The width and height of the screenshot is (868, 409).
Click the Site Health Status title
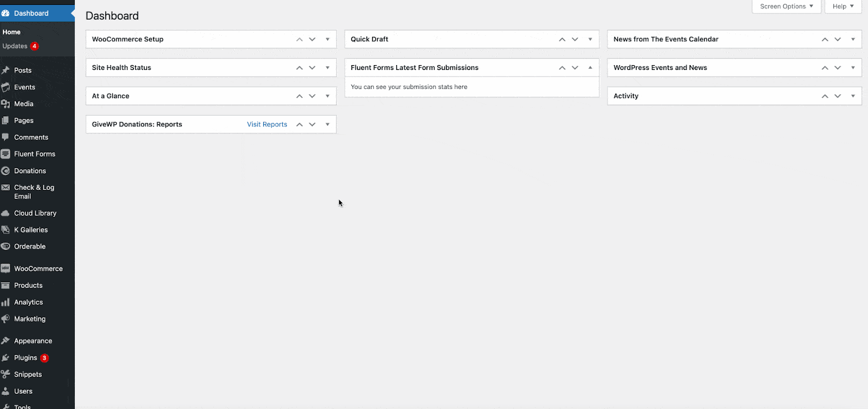(122, 68)
